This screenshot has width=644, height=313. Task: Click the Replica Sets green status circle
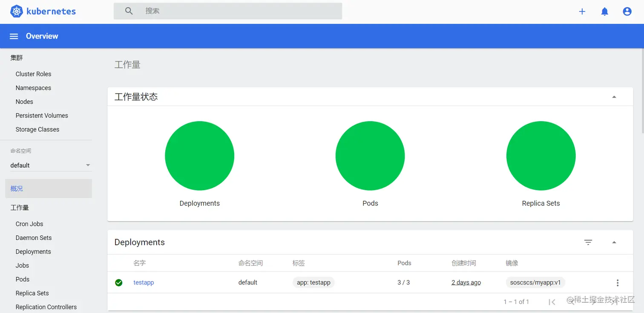541,156
